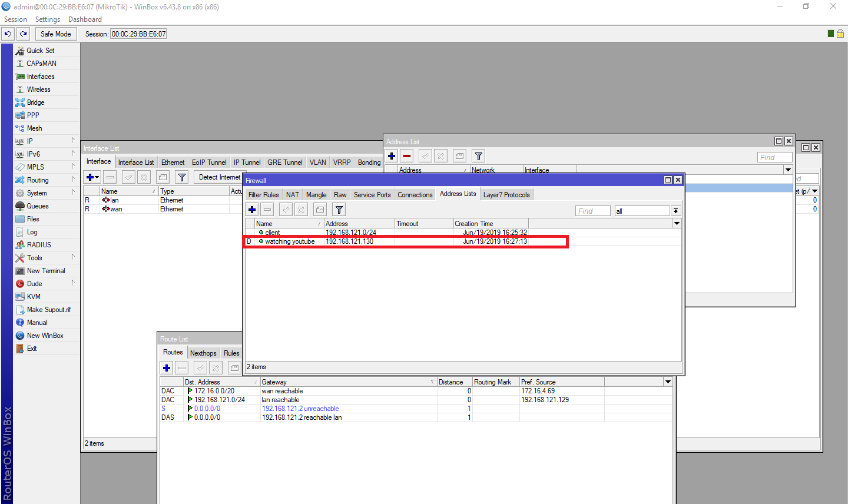Open column dropdown in Route List header

(x=668, y=382)
